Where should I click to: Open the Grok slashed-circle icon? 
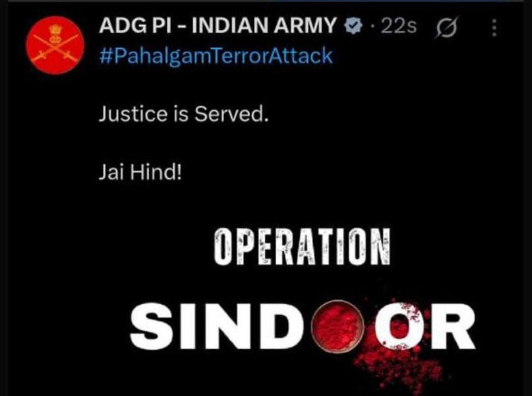(x=446, y=27)
